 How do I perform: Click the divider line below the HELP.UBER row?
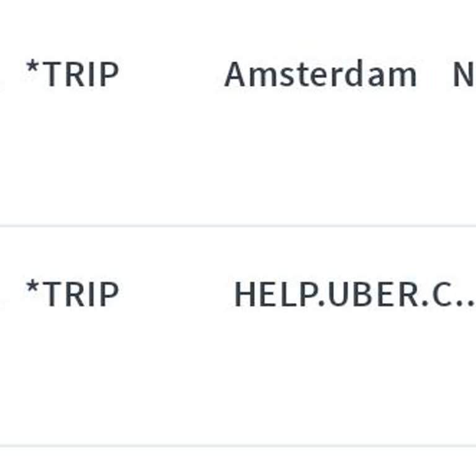(238, 445)
